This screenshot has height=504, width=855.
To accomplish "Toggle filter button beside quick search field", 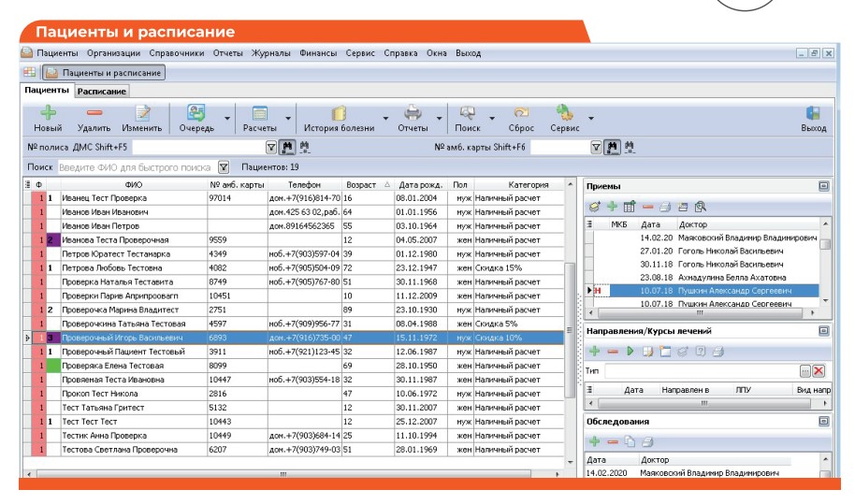I will click(x=224, y=167).
